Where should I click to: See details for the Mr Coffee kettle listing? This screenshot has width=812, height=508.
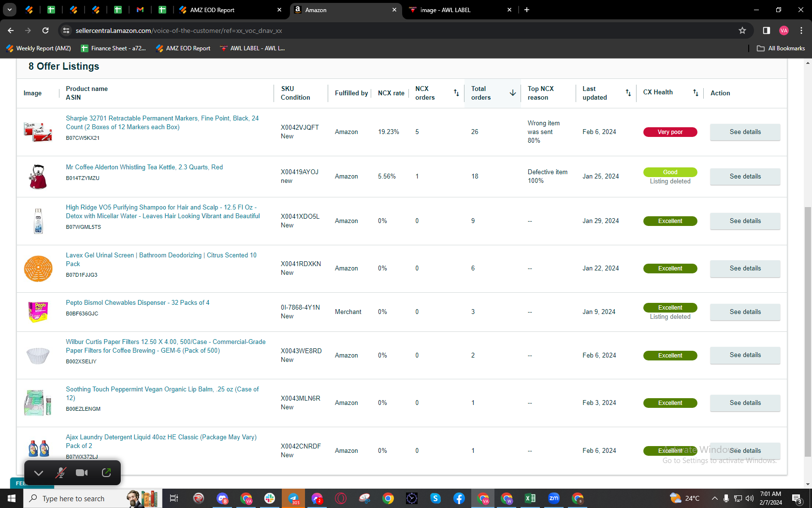pyautogui.click(x=745, y=177)
